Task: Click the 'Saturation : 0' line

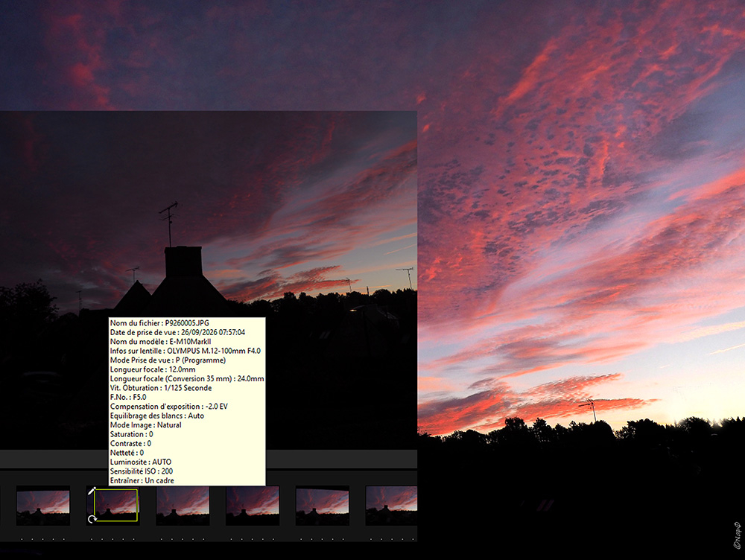Action: click(x=132, y=434)
